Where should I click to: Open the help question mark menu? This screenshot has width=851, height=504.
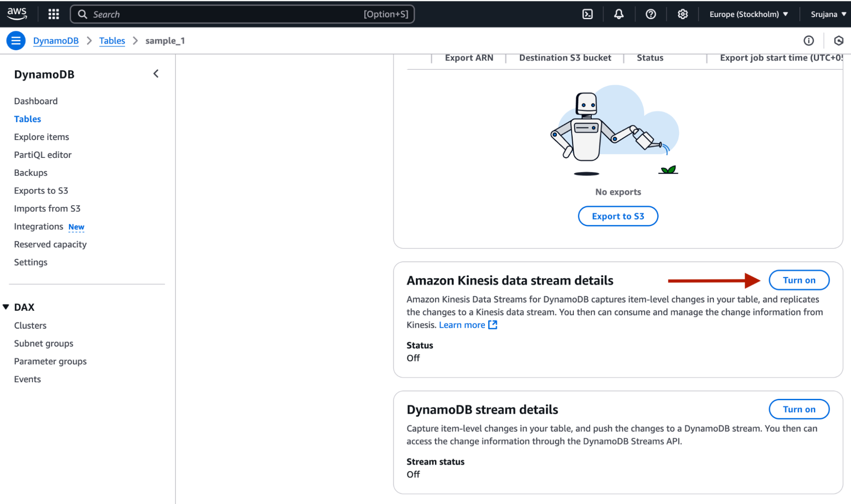tap(650, 14)
